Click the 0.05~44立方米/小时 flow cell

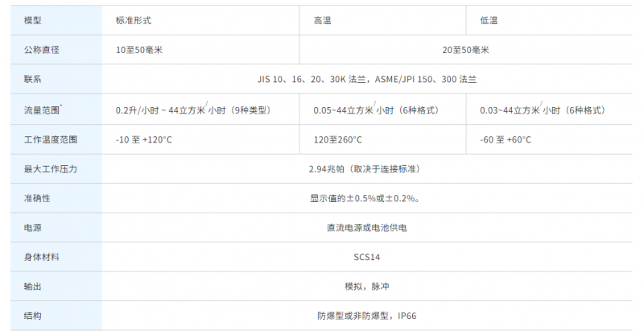376,110
